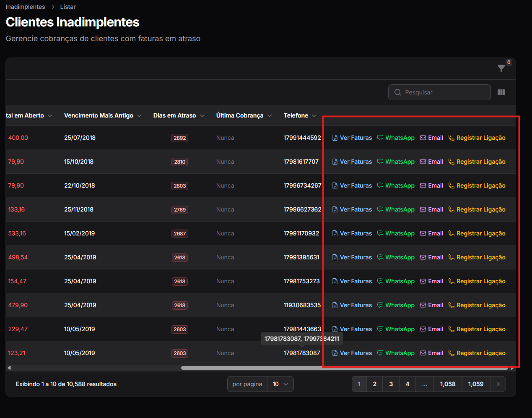The width and height of the screenshot is (532, 418).
Task: Click phone icon of Registrar Ligação for 17996734267
Action: click(x=452, y=185)
